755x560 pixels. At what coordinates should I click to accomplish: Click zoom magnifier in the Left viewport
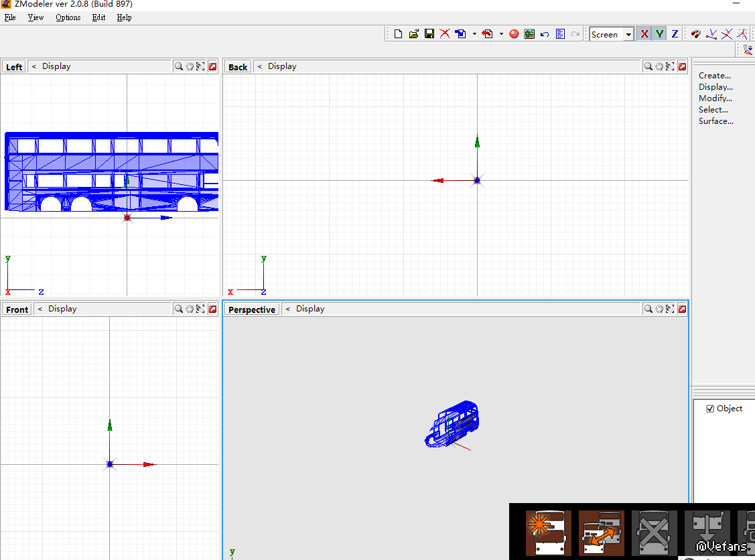(x=179, y=66)
